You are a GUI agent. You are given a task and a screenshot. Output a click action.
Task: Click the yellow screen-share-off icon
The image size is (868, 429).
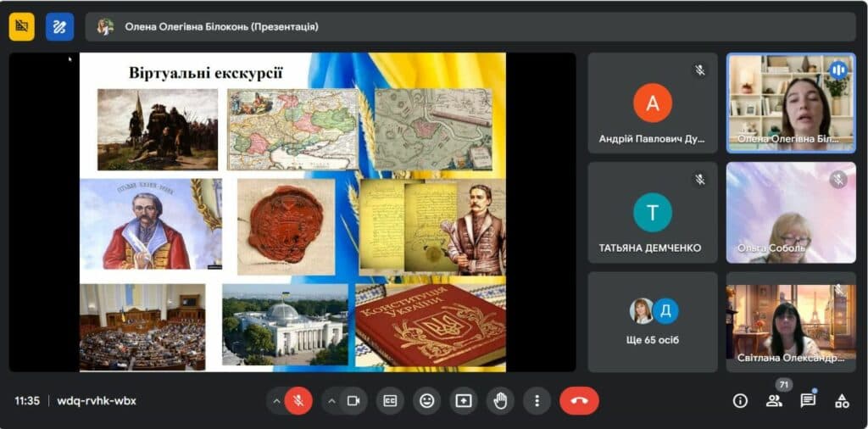21,26
